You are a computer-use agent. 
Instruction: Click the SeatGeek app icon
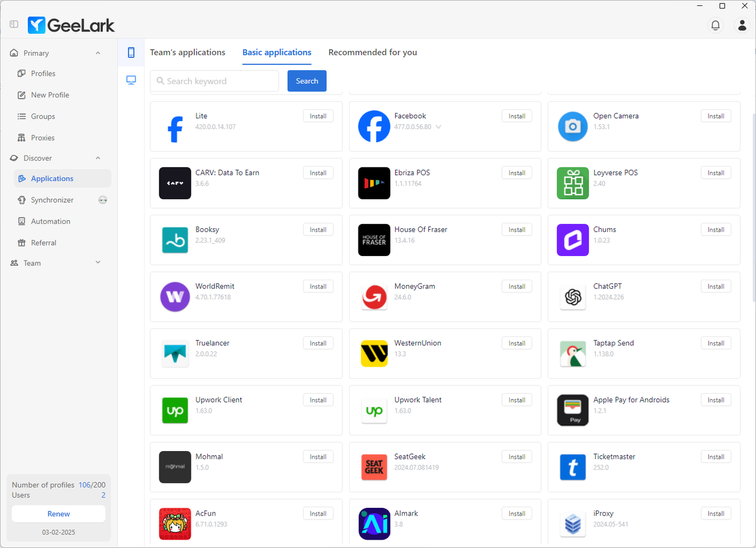[374, 467]
